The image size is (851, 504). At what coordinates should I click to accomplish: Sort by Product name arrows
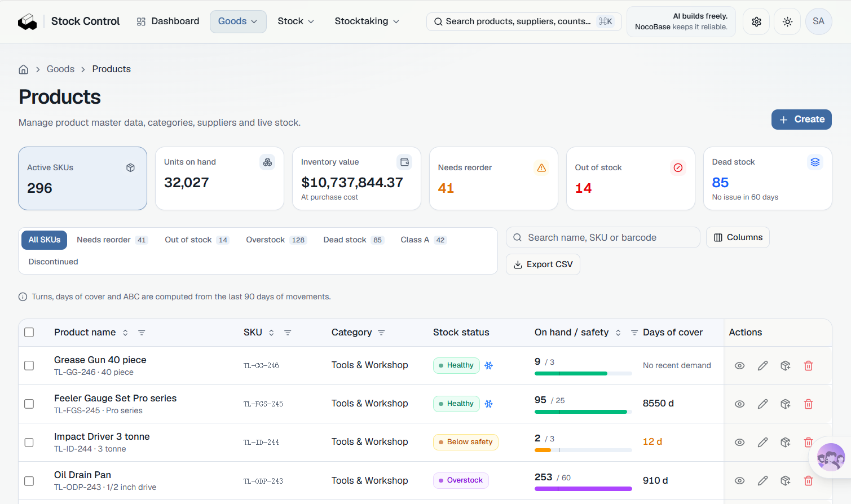(x=125, y=333)
